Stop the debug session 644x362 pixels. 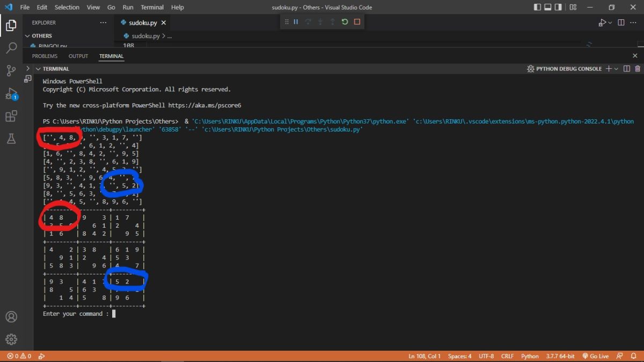(x=357, y=22)
